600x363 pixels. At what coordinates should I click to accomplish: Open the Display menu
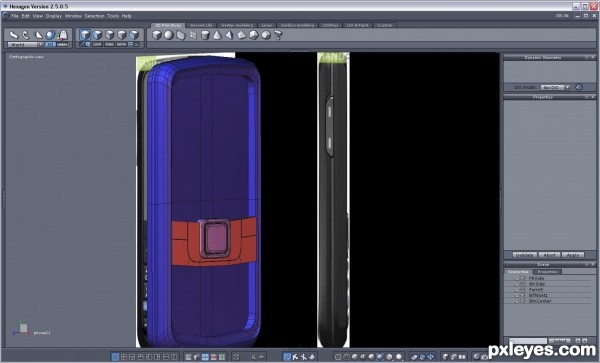click(x=54, y=16)
